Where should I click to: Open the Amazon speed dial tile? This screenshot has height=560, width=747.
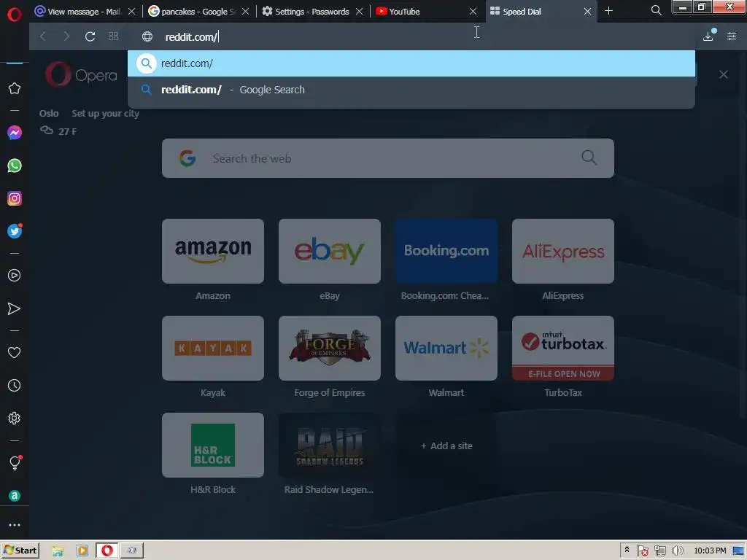[x=213, y=251]
